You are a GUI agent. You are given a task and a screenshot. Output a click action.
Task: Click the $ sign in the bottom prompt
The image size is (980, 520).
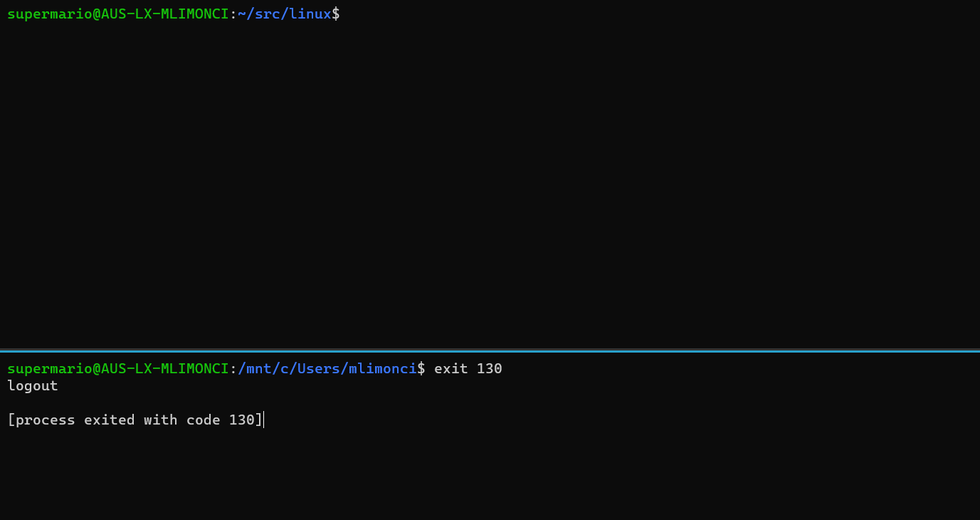point(421,368)
